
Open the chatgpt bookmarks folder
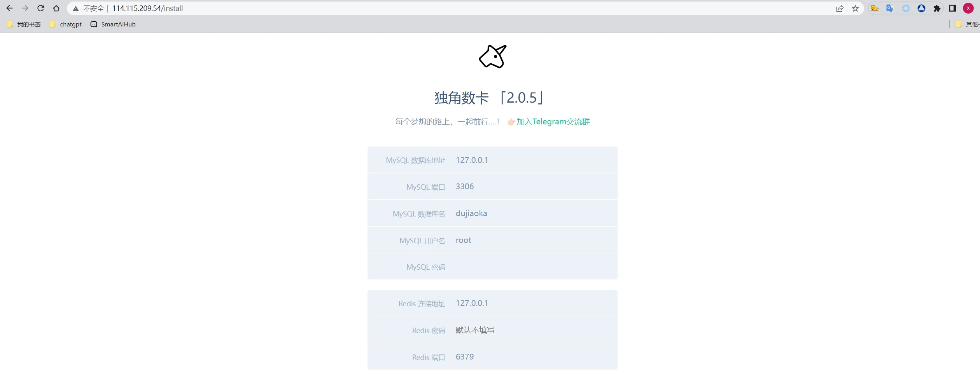click(x=66, y=24)
